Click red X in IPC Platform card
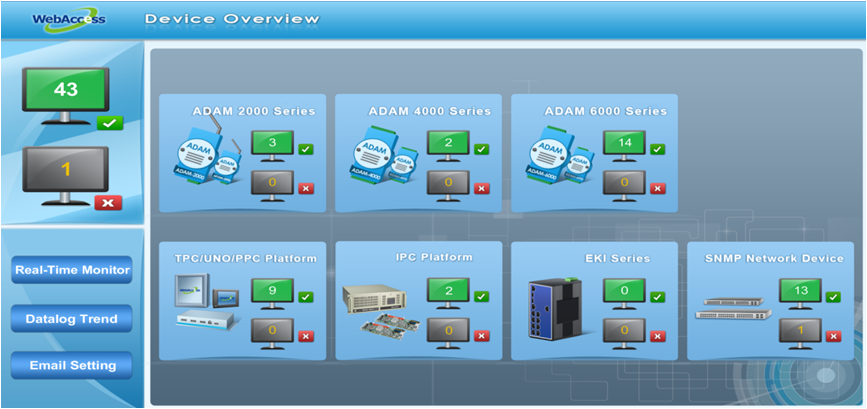The width and height of the screenshot is (867, 409). (482, 337)
